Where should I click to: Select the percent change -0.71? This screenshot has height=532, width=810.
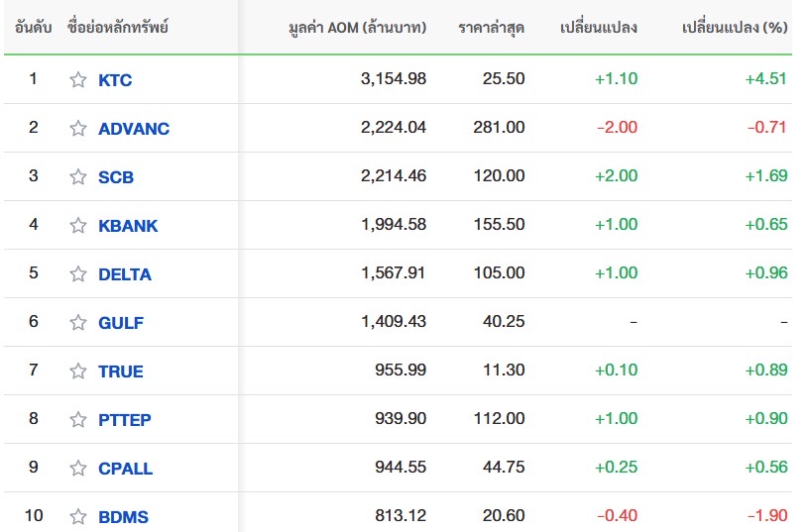pyautogui.click(x=767, y=127)
